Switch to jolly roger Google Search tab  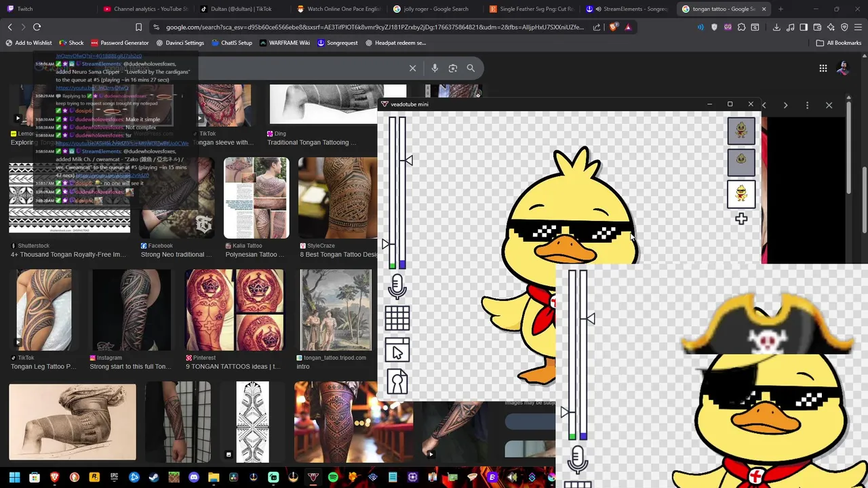436,9
